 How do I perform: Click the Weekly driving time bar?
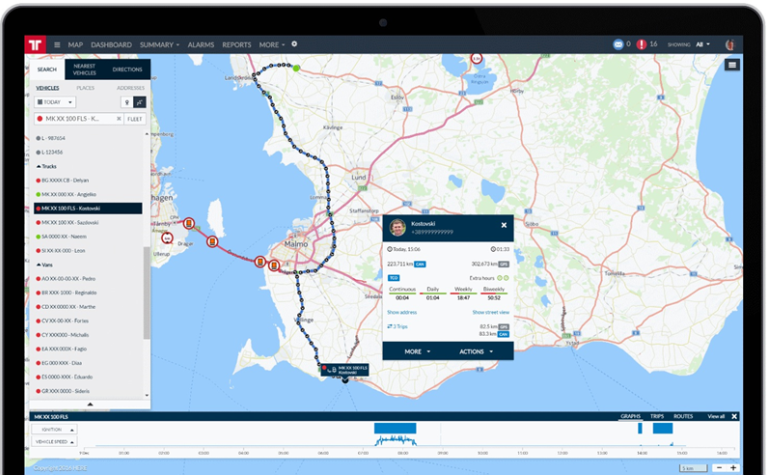(463, 293)
